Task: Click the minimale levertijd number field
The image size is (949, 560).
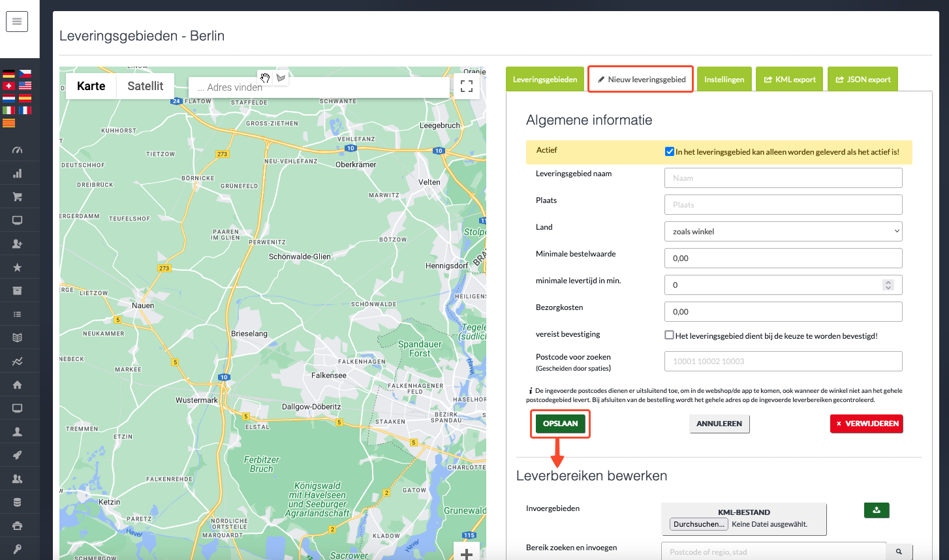Action: pyautogui.click(x=783, y=285)
